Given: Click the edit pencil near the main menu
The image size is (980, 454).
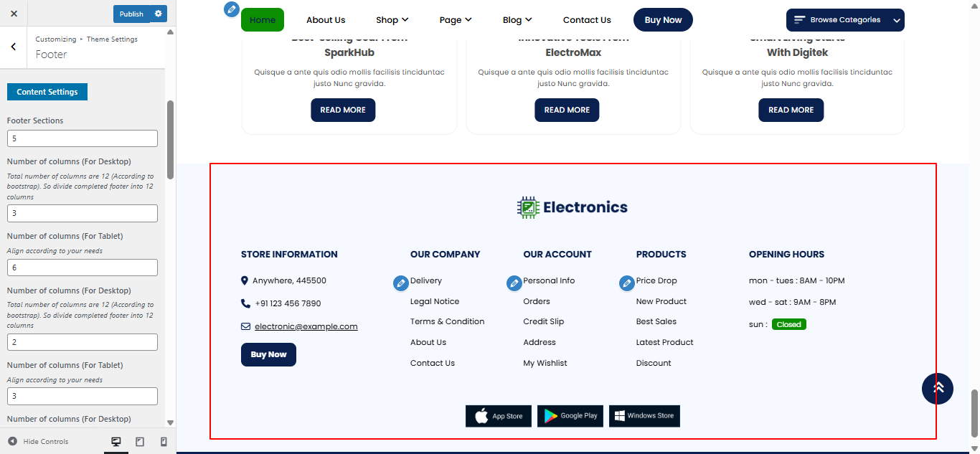Looking at the screenshot, I should tap(231, 9).
